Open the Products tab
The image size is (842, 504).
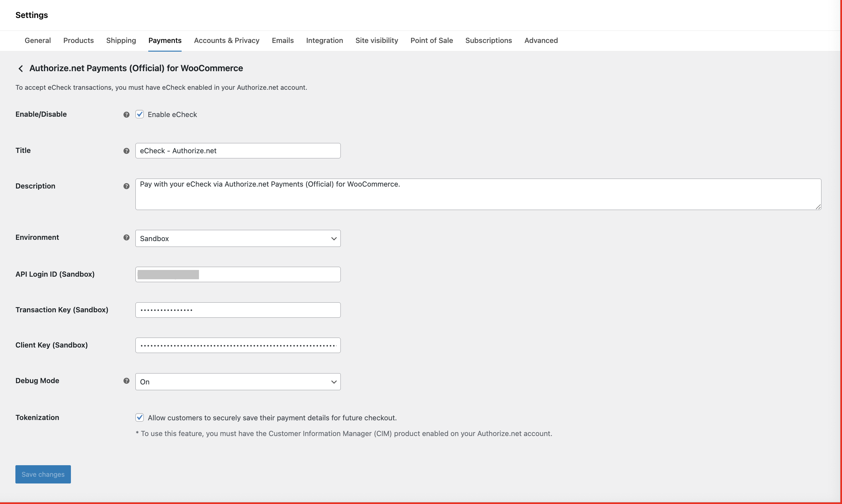(x=79, y=40)
